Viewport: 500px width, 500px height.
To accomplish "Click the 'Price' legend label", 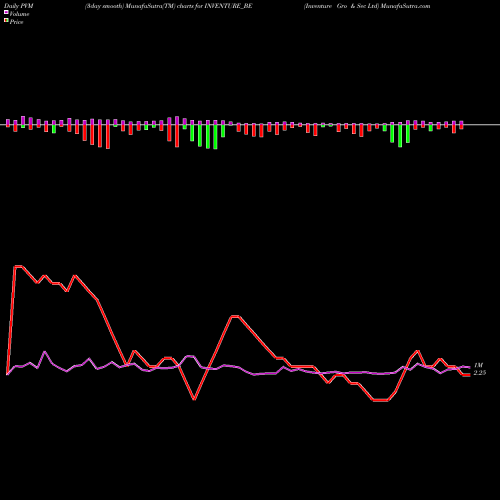I will pyautogui.click(x=16, y=22).
